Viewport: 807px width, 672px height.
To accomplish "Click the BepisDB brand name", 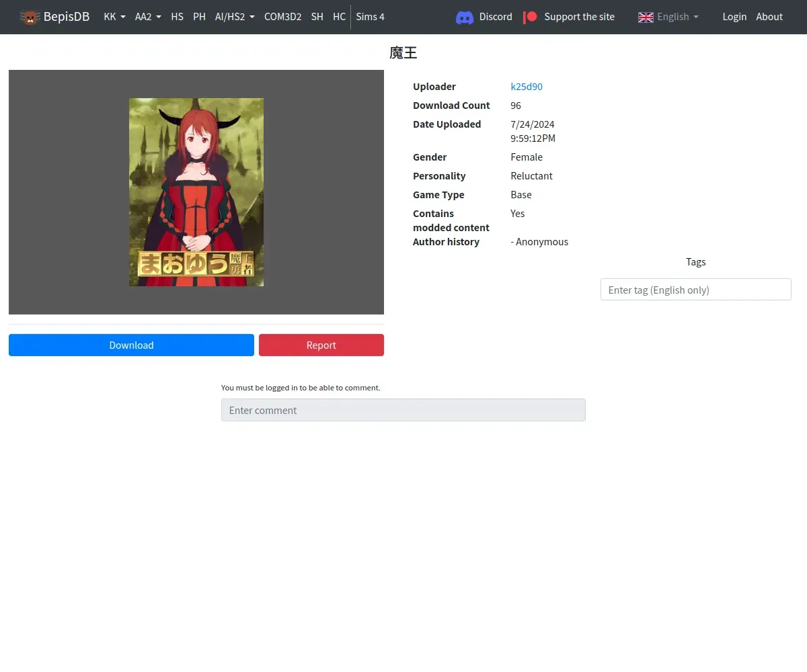I will click(67, 17).
